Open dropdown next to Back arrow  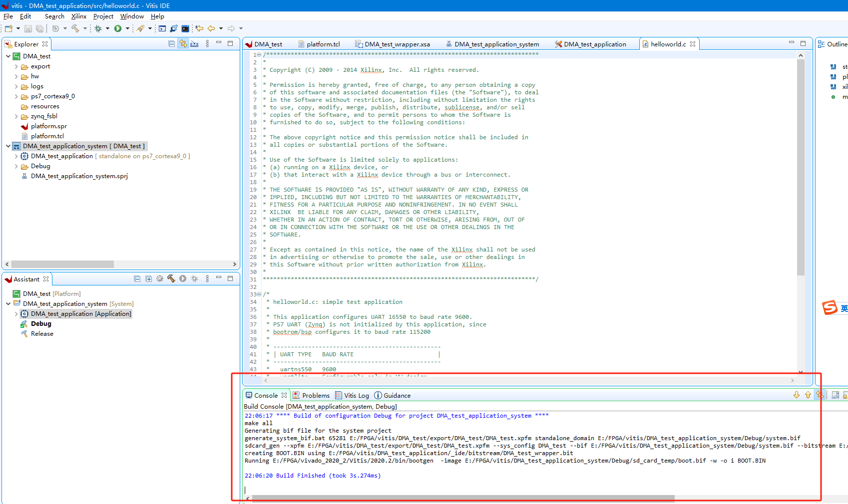[221, 28]
